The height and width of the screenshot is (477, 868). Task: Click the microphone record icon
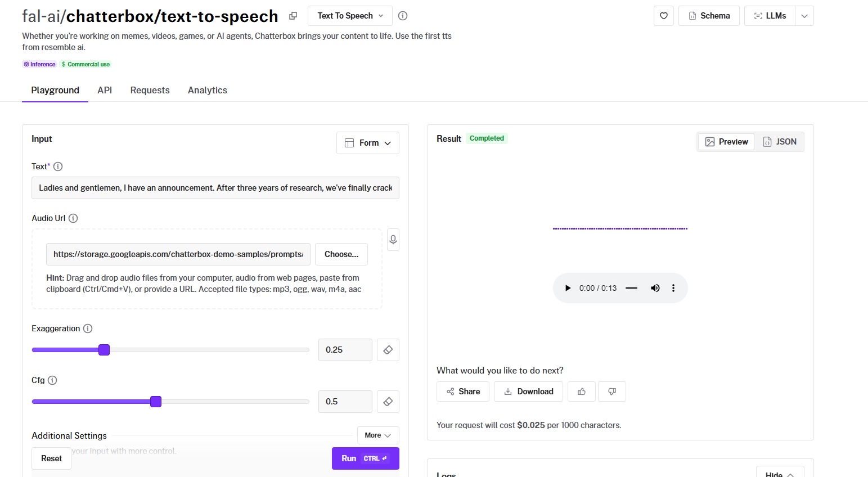click(x=393, y=240)
